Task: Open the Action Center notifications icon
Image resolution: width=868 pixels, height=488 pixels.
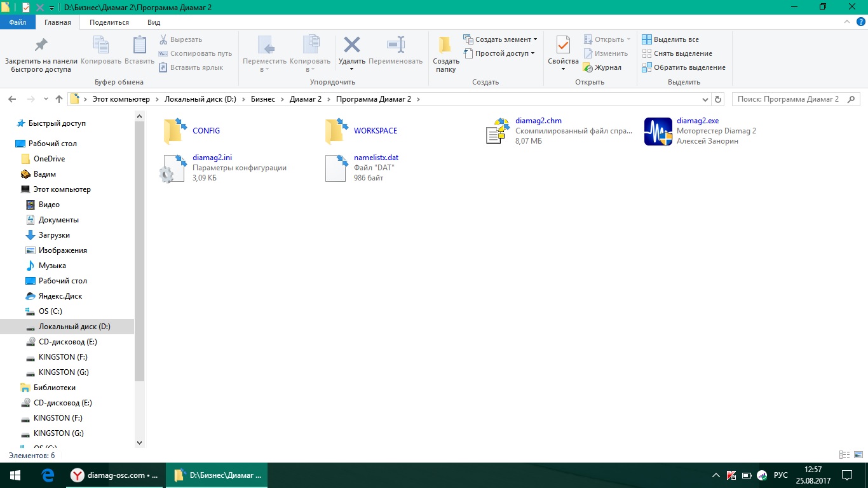Action: tap(847, 475)
